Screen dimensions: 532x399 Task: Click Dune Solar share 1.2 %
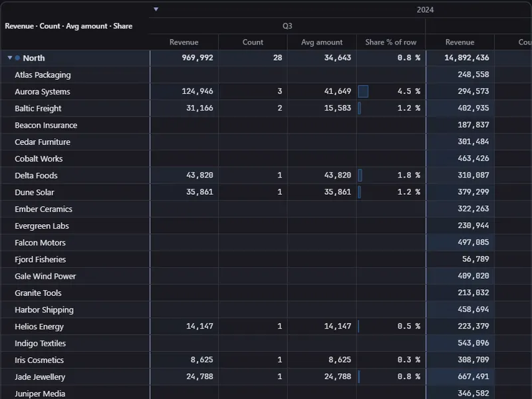pyautogui.click(x=409, y=192)
